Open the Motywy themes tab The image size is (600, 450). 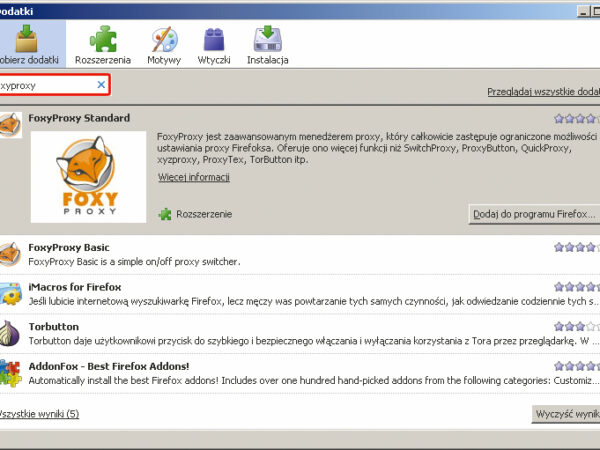[x=164, y=45]
